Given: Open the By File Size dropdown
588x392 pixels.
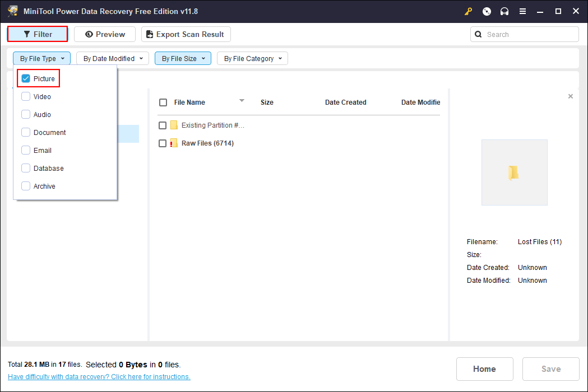Looking at the screenshot, I should [183, 58].
